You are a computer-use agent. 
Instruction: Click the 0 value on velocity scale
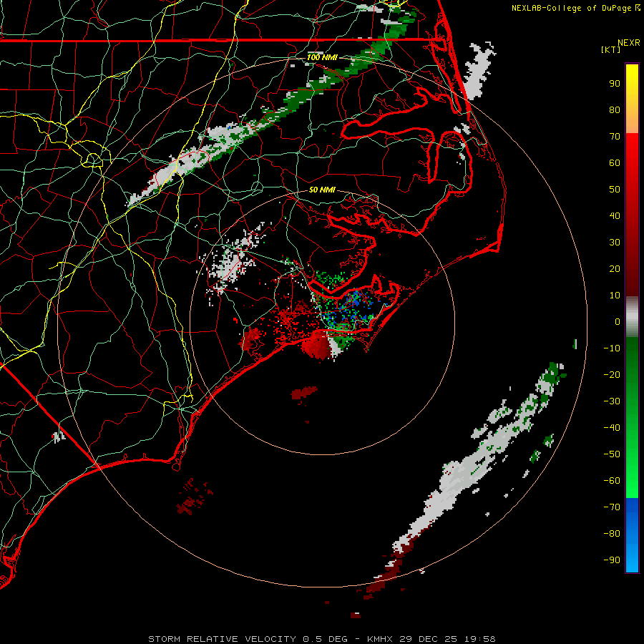click(618, 322)
